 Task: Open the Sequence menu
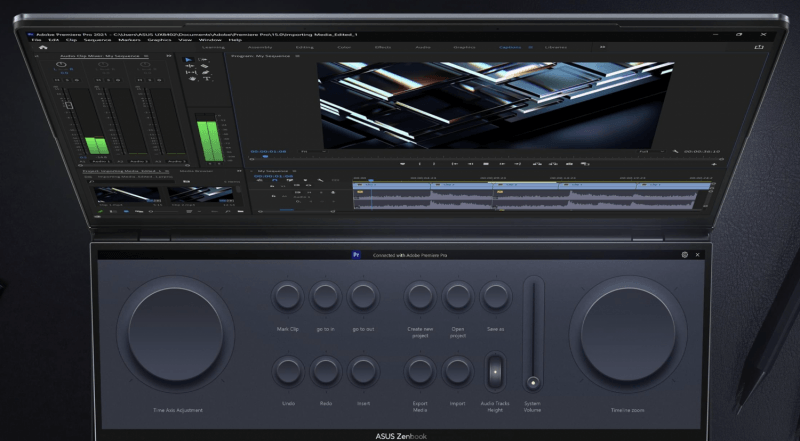97,40
